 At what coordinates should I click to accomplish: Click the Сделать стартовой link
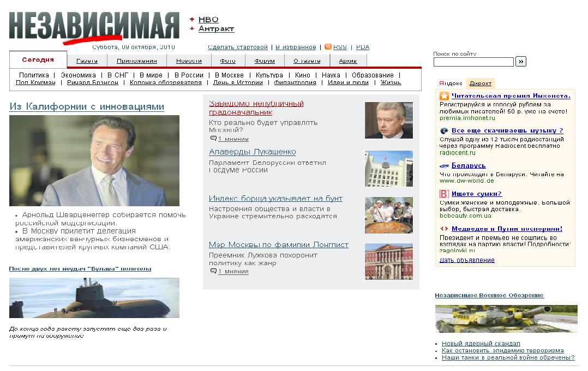click(x=238, y=47)
